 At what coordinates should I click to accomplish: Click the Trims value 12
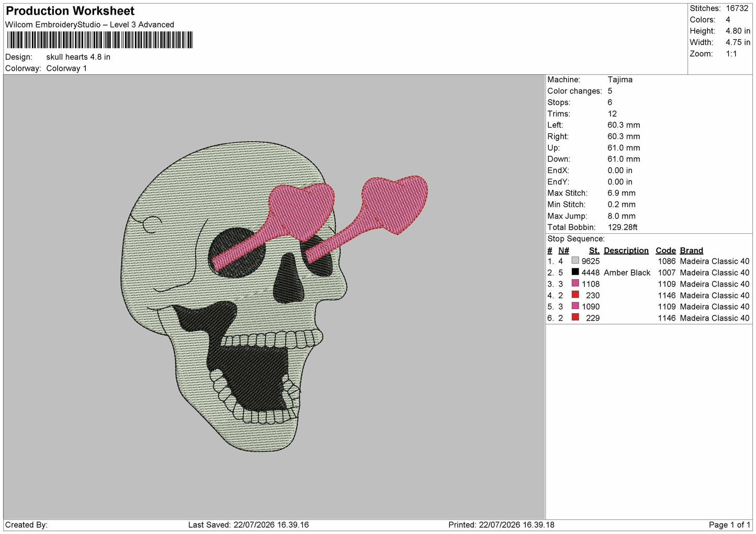tap(612, 114)
